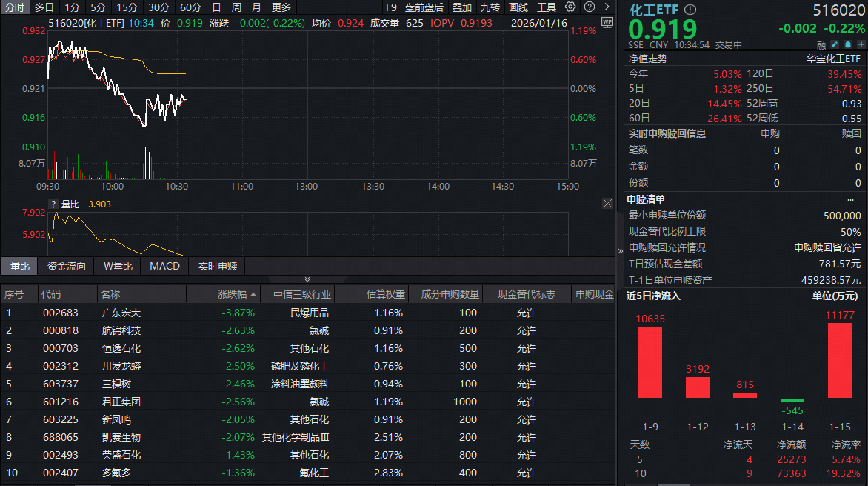Click the info icon beside 化工ETF title
The height and width of the screenshot is (486, 868).
click(x=690, y=10)
